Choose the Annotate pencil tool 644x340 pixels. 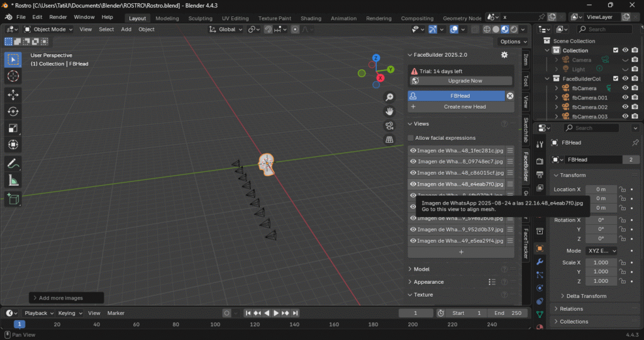click(13, 163)
